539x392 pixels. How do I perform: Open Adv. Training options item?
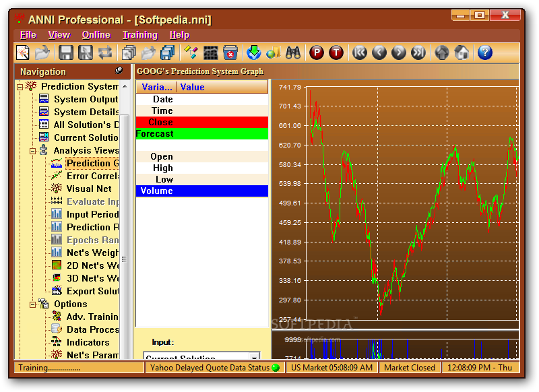point(92,317)
